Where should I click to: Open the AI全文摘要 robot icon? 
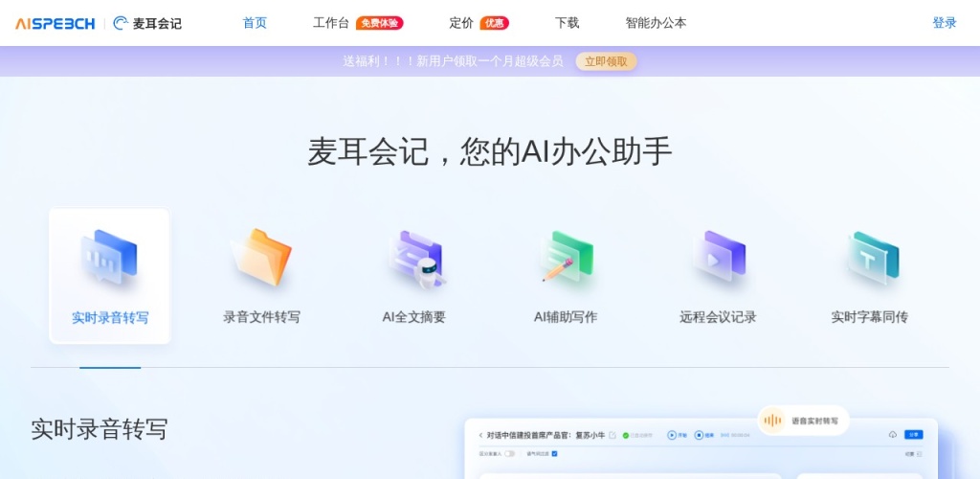414,259
